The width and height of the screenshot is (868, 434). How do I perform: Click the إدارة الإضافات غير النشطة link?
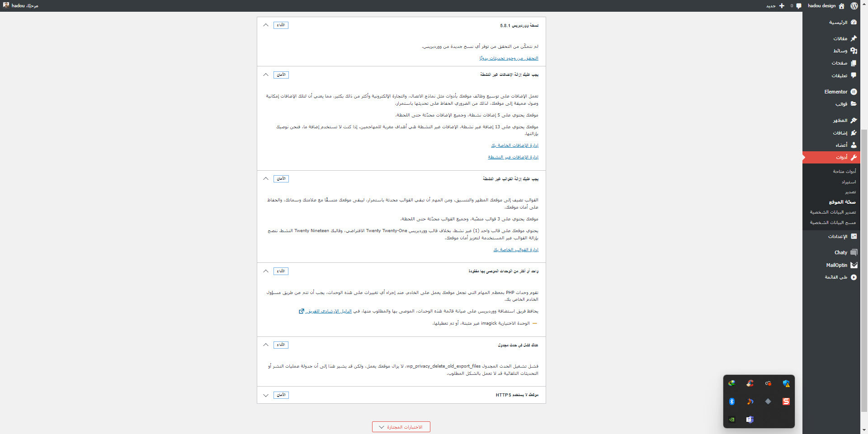[x=513, y=157]
